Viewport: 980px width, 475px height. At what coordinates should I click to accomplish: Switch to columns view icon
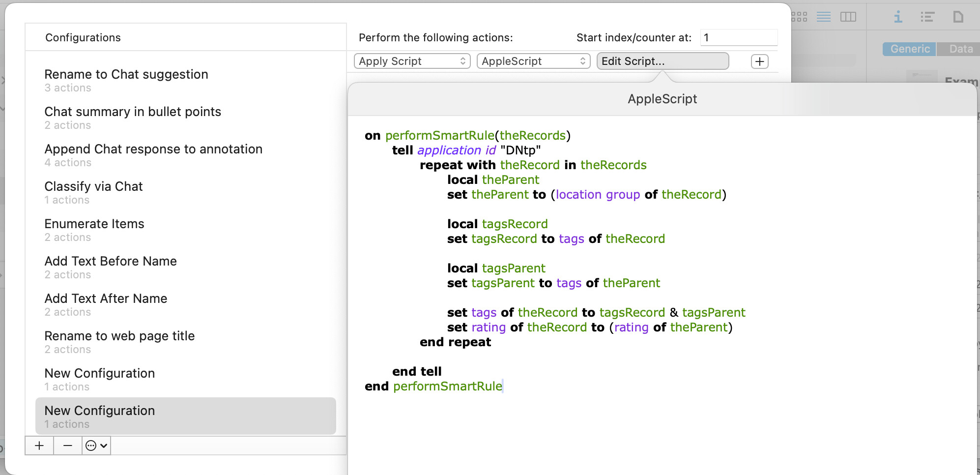(x=848, y=17)
